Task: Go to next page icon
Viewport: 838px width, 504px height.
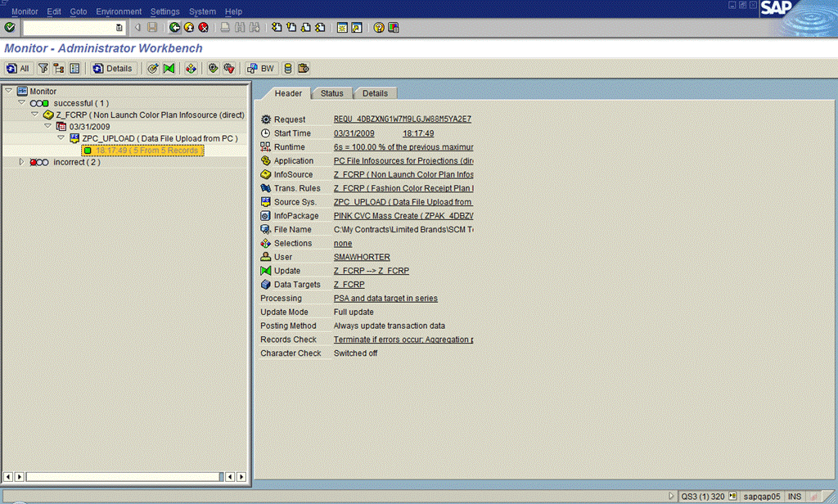Action: click(x=306, y=27)
